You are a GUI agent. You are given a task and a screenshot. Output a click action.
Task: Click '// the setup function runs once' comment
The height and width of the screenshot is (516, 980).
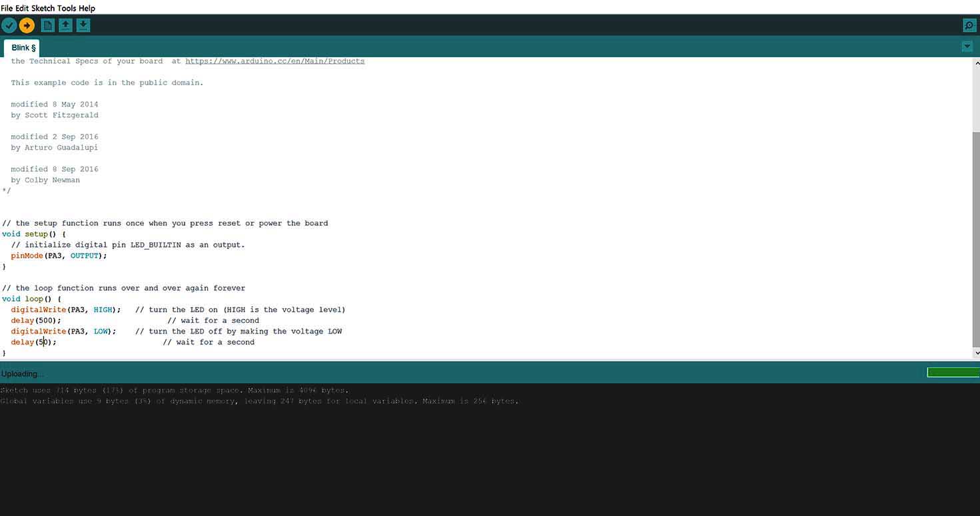165,224
